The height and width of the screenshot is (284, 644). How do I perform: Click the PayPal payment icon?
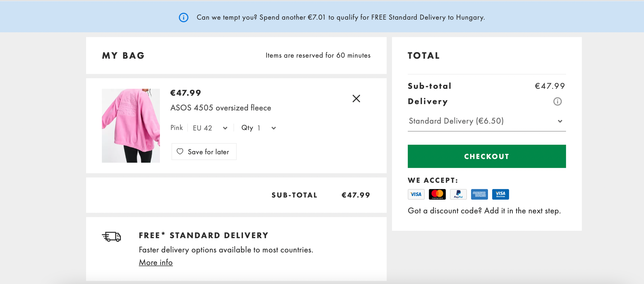[x=459, y=194]
